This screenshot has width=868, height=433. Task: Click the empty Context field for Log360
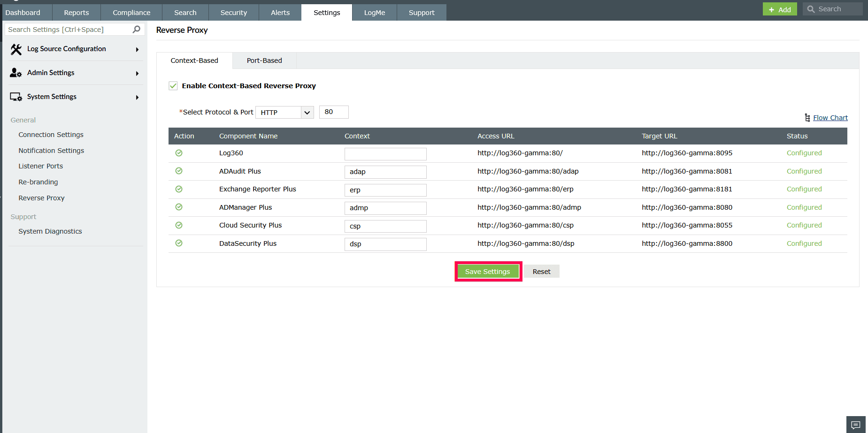[385, 154]
